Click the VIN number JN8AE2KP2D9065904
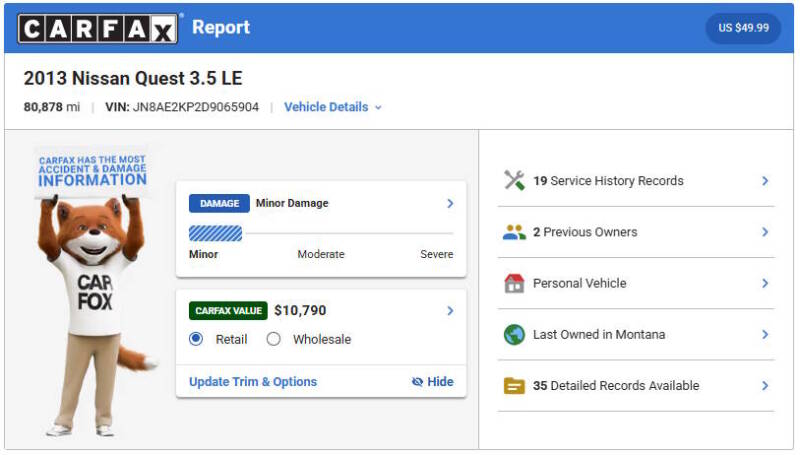Viewport: 800px width, 455px height. 196,107
